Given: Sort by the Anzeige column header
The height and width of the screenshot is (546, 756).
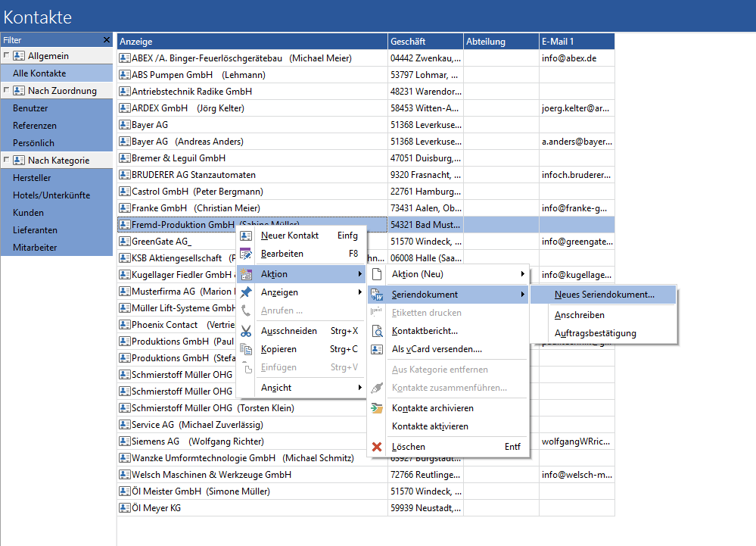Looking at the screenshot, I should pos(252,42).
